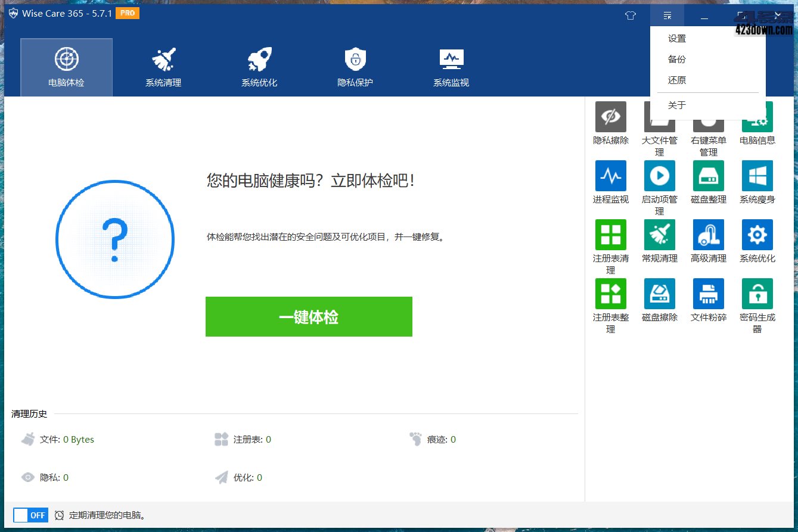
Task: Select 备份 in the menu list
Action: tap(677, 59)
